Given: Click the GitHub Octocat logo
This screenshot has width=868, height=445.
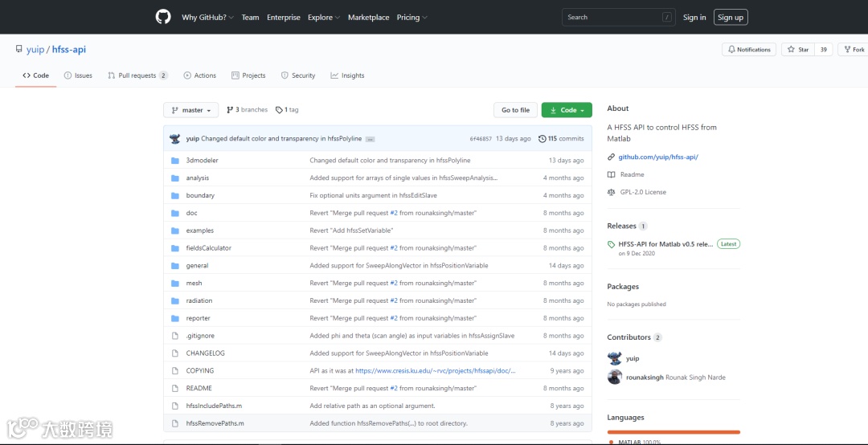Looking at the screenshot, I should (x=163, y=17).
